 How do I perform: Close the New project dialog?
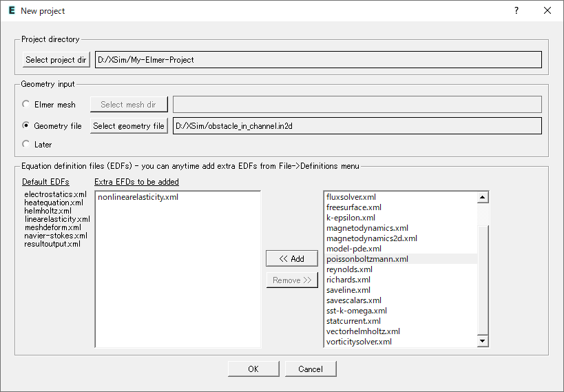click(547, 10)
